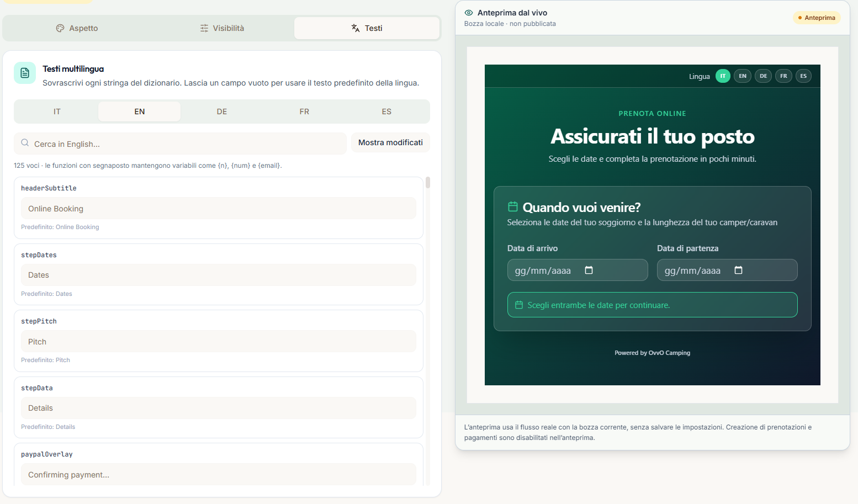858x504 pixels.
Task: Click the palette icon in Aspetto tab
Action: [60, 28]
